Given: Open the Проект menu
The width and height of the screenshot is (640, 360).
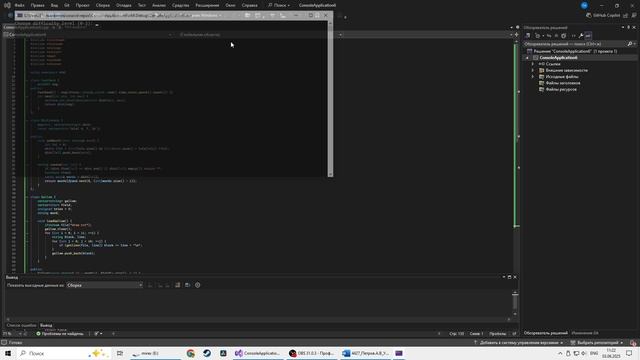Looking at the screenshot, I should click(82, 5).
